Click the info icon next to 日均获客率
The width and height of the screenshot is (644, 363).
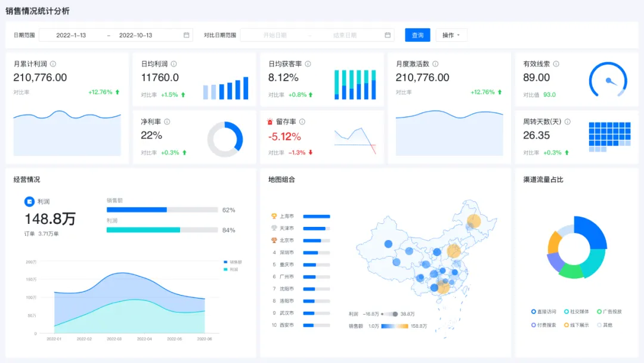[308, 64]
